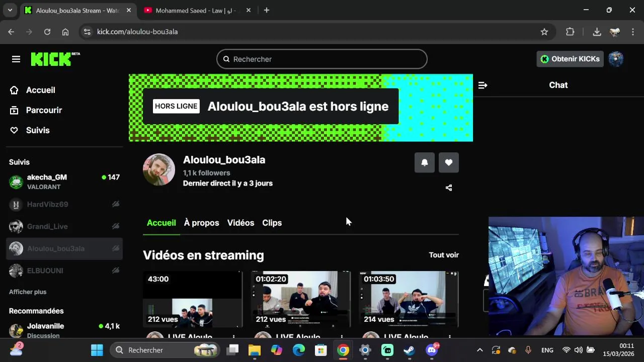Click the HORS LIGNE badge
The height and width of the screenshot is (362, 644).
pyautogui.click(x=176, y=106)
